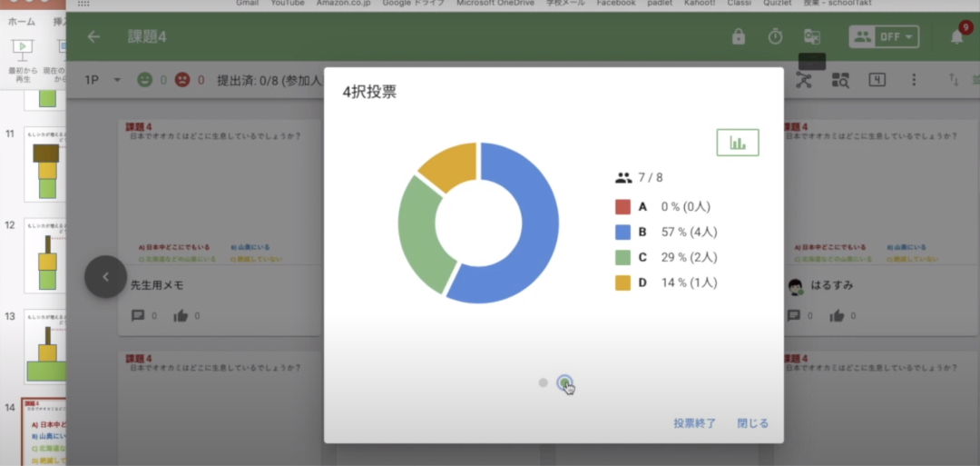
Task: Expand the 1P page selector dropdown
Action: click(x=102, y=80)
